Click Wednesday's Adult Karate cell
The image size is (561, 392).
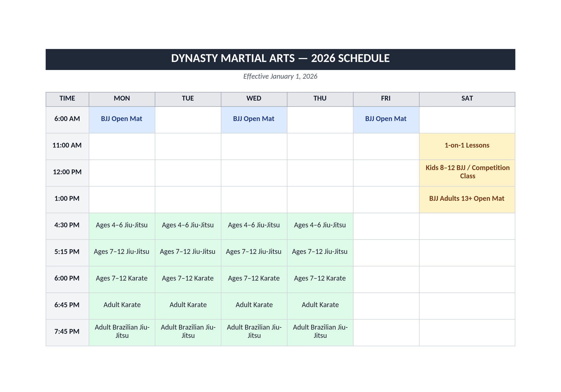(254, 306)
